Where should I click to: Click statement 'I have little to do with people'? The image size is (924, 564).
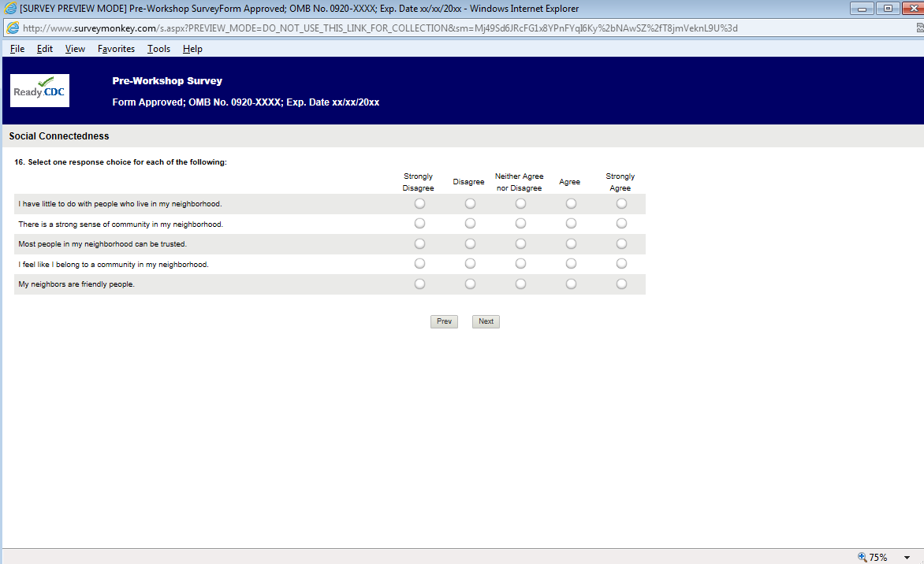(120, 204)
